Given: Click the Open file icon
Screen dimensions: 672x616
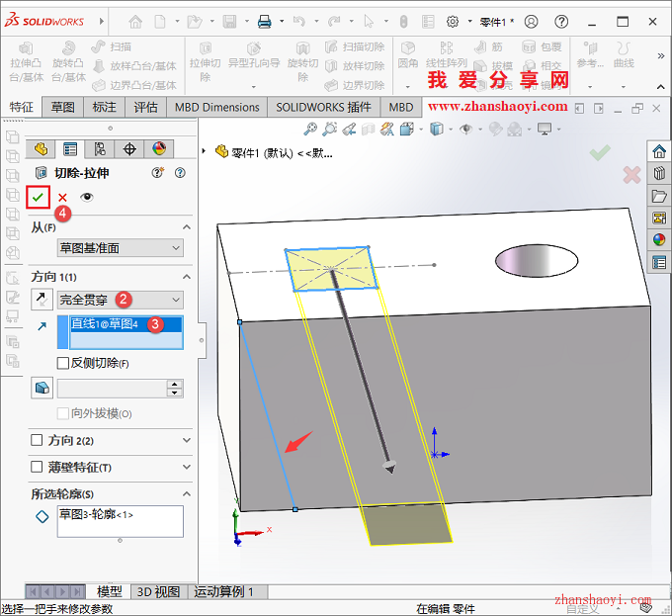Looking at the screenshot, I should pyautogui.click(x=194, y=21).
